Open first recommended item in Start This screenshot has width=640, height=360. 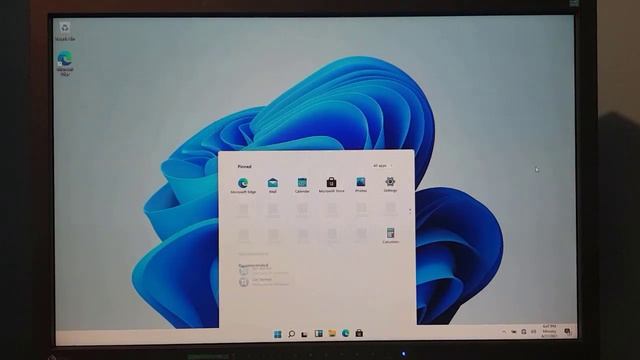[x=264, y=271]
